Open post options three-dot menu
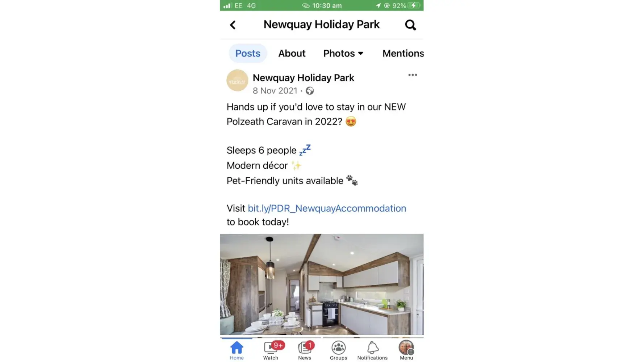 pos(413,75)
